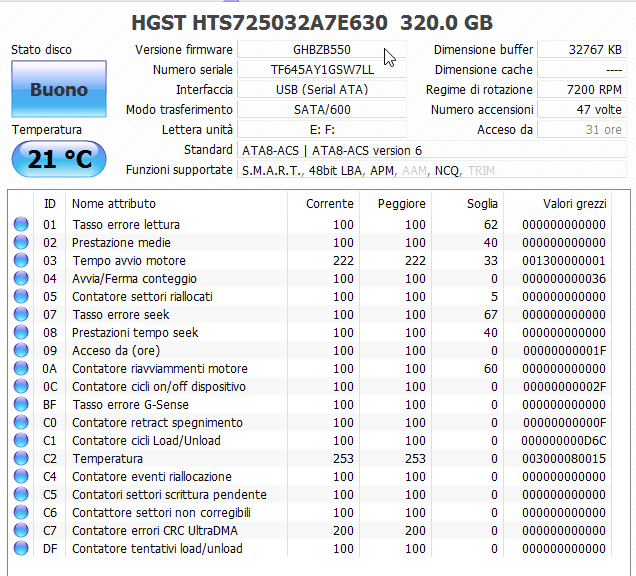Click the status icon for Prestazioni tempo seek

click(21, 333)
